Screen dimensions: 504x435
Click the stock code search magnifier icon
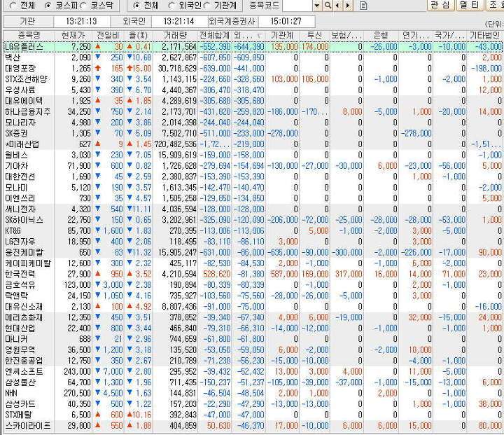[328, 6]
